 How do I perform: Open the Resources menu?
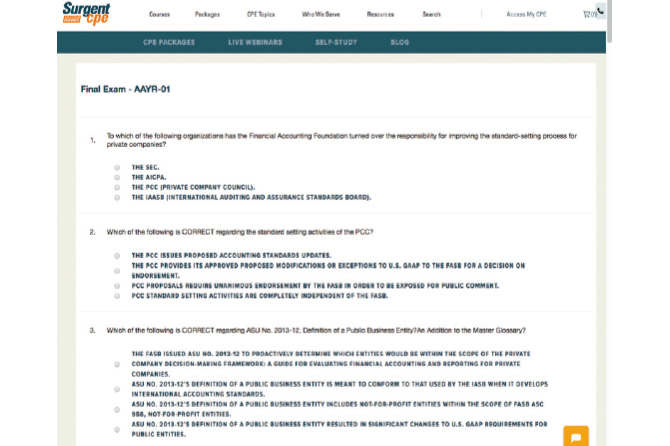pos(380,15)
